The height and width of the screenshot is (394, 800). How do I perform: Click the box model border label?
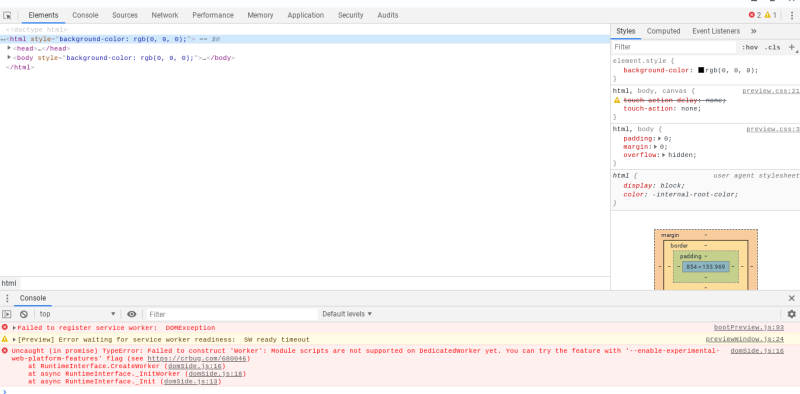679,245
